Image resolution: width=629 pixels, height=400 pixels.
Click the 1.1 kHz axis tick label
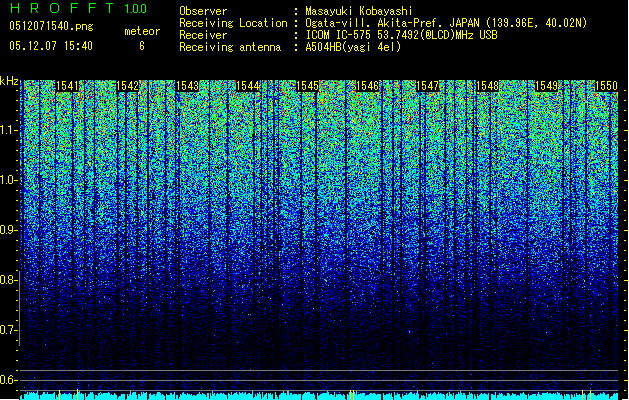(x=8, y=130)
